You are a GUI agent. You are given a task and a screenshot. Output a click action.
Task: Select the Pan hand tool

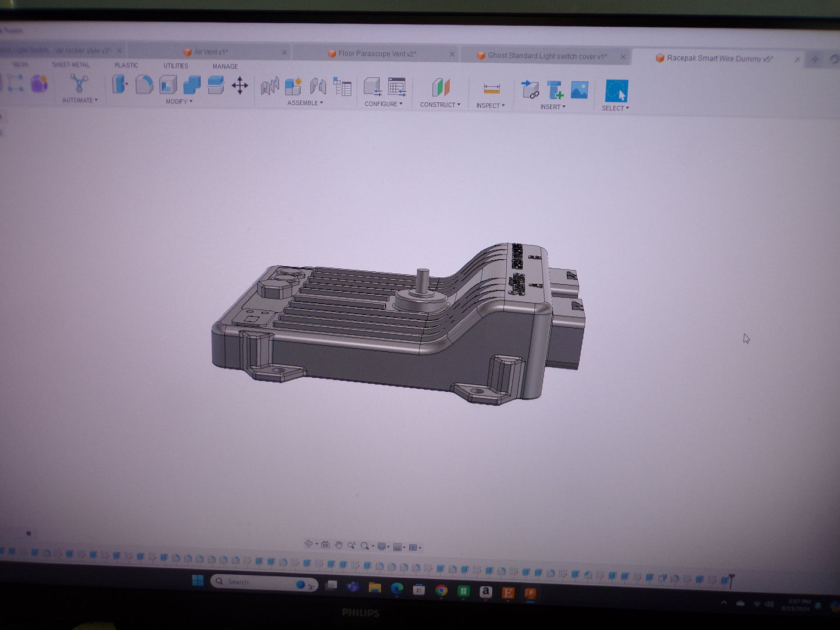point(338,545)
